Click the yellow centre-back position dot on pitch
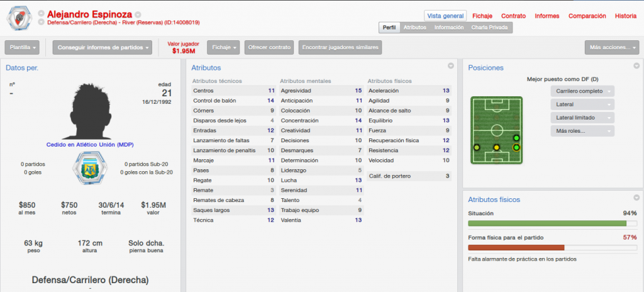The image size is (644, 292). click(497, 147)
